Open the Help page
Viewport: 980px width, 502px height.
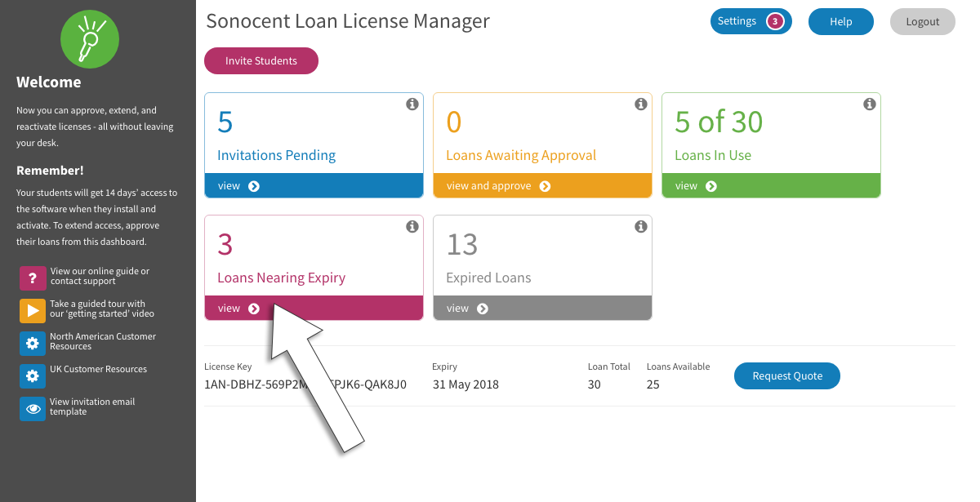(x=841, y=22)
